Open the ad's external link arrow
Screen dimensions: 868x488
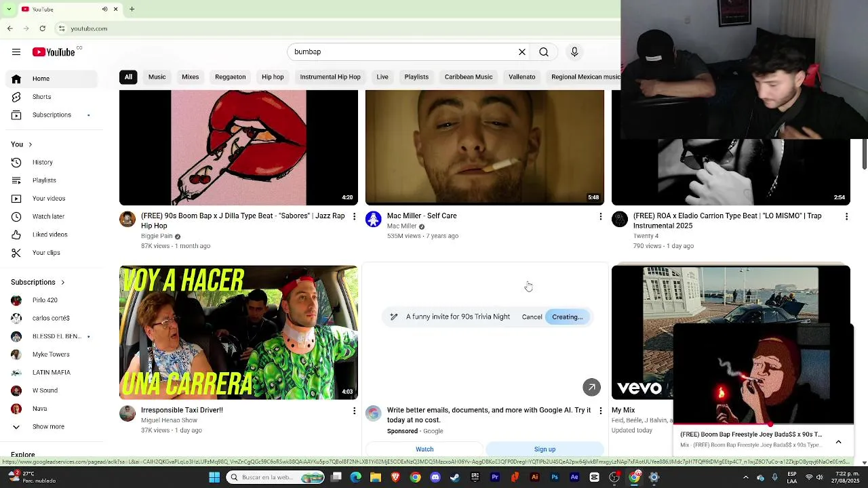[591, 387]
